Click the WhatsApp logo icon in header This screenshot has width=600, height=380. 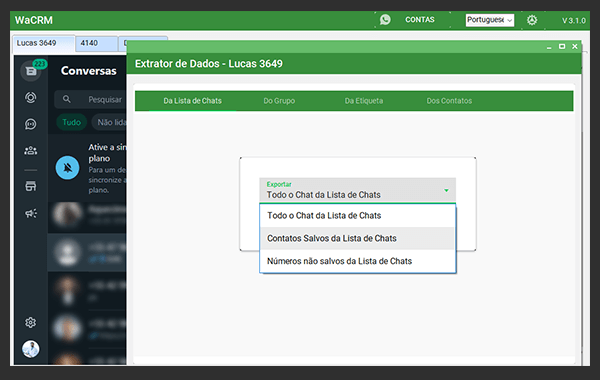coord(385,20)
